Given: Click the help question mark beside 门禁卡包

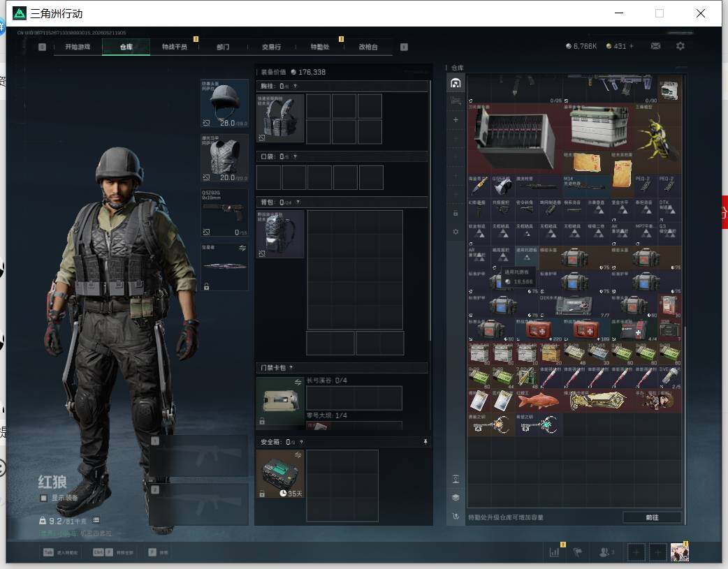Looking at the screenshot, I should pos(291,367).
